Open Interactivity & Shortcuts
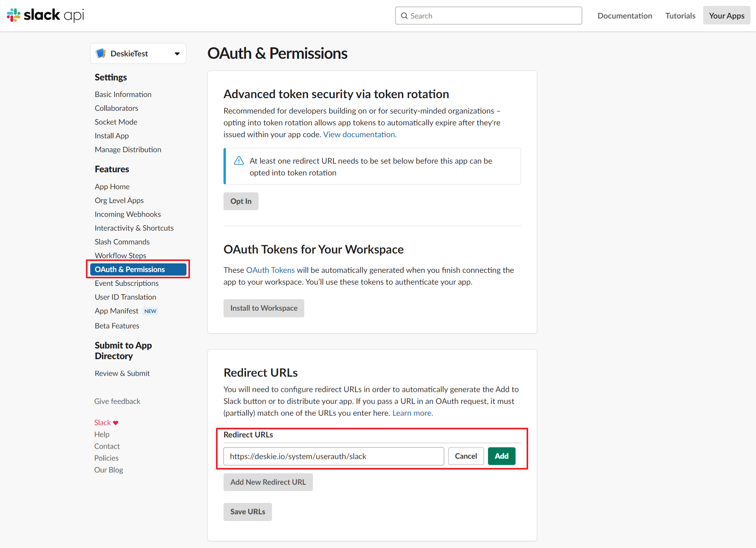The height and width of the screenshot is (548, 756). coord(134,228)
